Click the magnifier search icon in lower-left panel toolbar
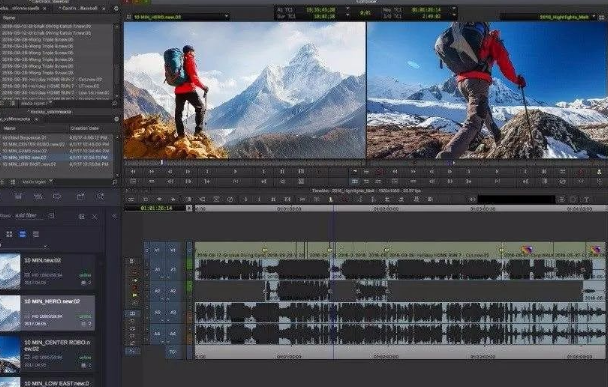The image size is (608, 387). tap(100, 196)
